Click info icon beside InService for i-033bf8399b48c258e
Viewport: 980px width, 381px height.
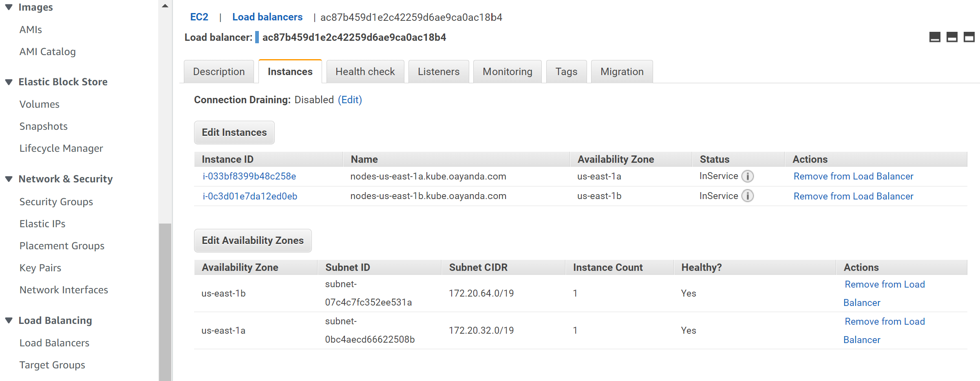pyautogui.click(x=748, y=176)
